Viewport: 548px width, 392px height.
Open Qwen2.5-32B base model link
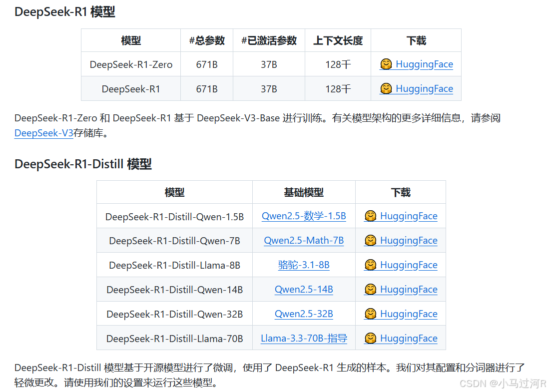[304, 314]
